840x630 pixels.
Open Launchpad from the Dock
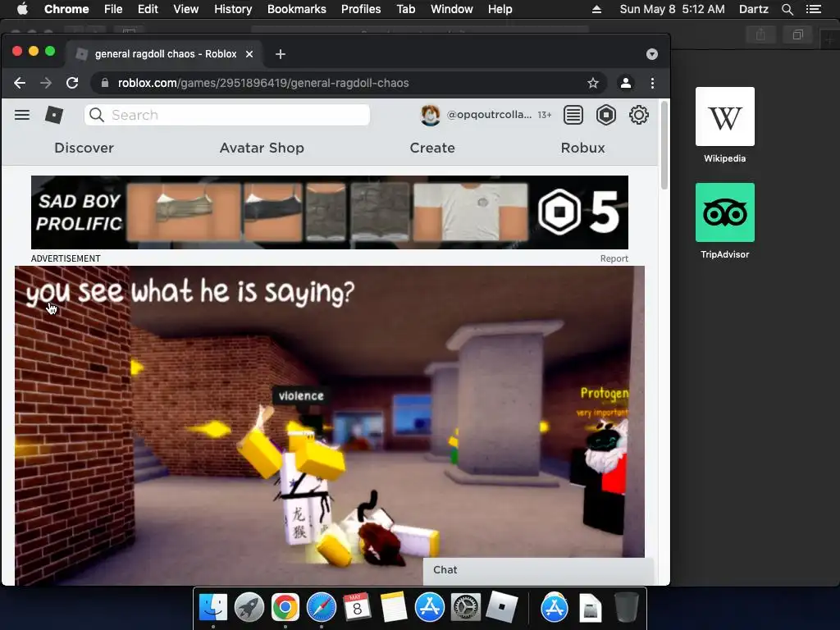(x=249, y=608)
